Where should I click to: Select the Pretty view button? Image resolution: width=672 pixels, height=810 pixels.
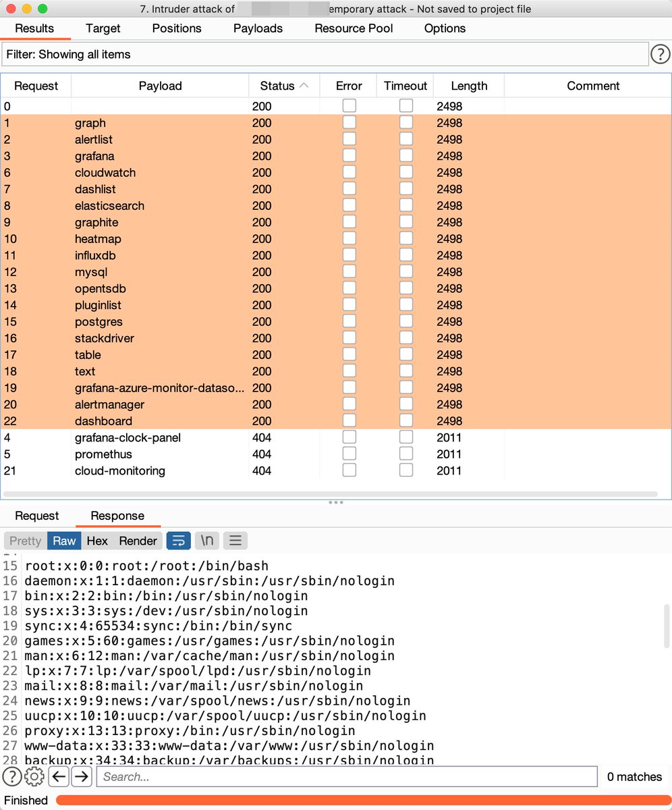[x=26, y=541]
